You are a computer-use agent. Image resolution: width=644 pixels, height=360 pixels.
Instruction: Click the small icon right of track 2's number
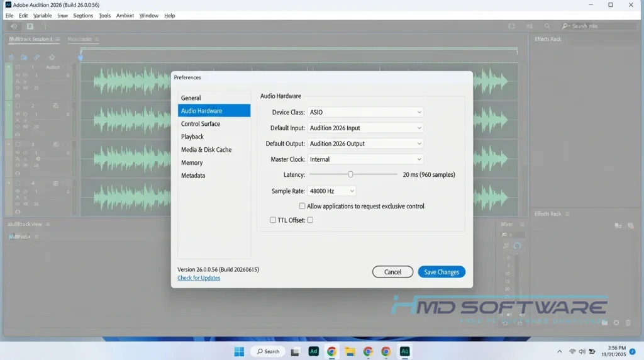coord(55,106)
